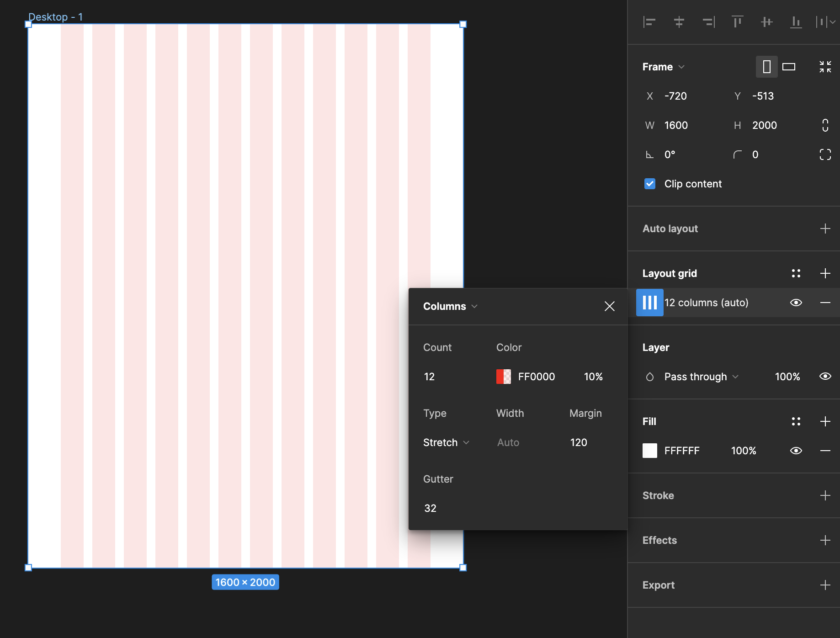Open the Stretch type dropdown

(446, 442)
